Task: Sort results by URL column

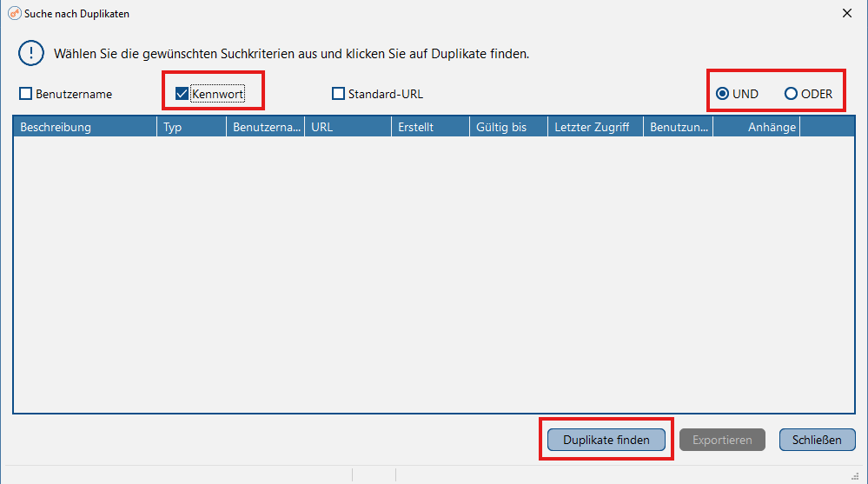Action: (348, 127)
